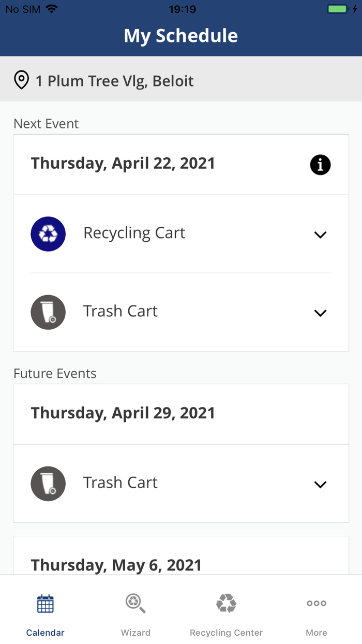
Task: Switch to the Recycling Center tab
Action: coord(226,613)
